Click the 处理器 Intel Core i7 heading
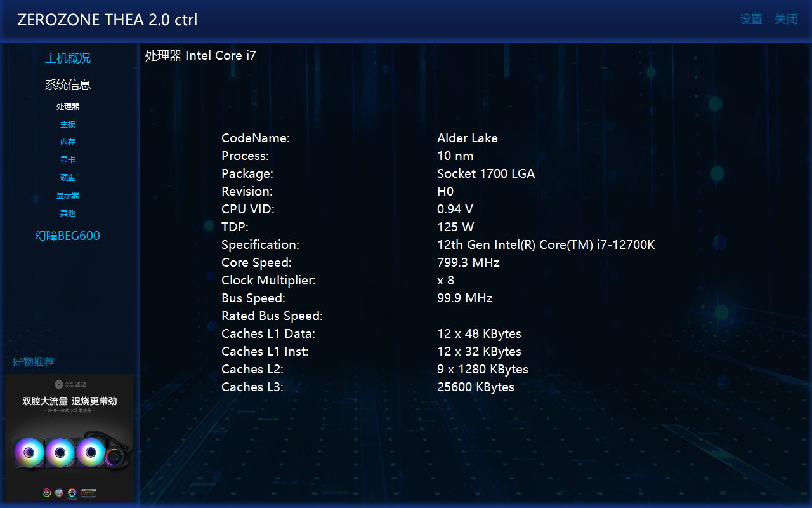Image resolution: width=812 pixels, height=508 pixels. click(200, 55)
